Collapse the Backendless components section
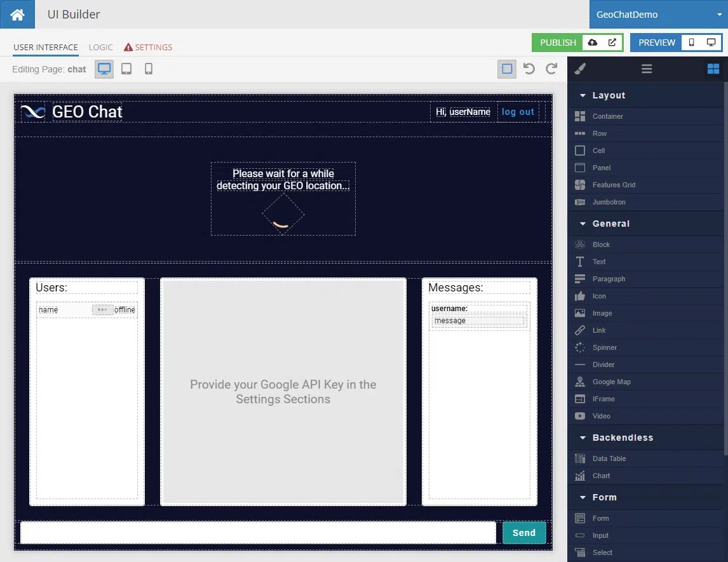Image resolution: width=728 pixels, height=562 pixels. click(x=583, y=438)
